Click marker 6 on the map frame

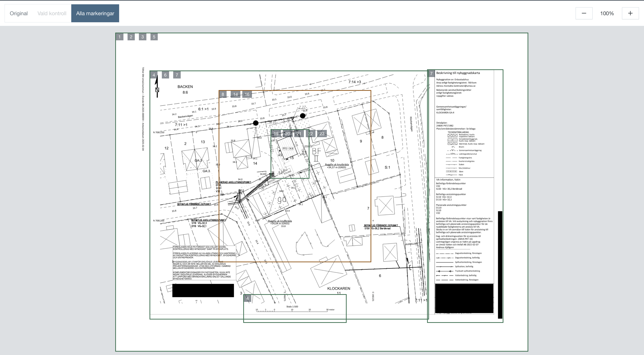165,75
